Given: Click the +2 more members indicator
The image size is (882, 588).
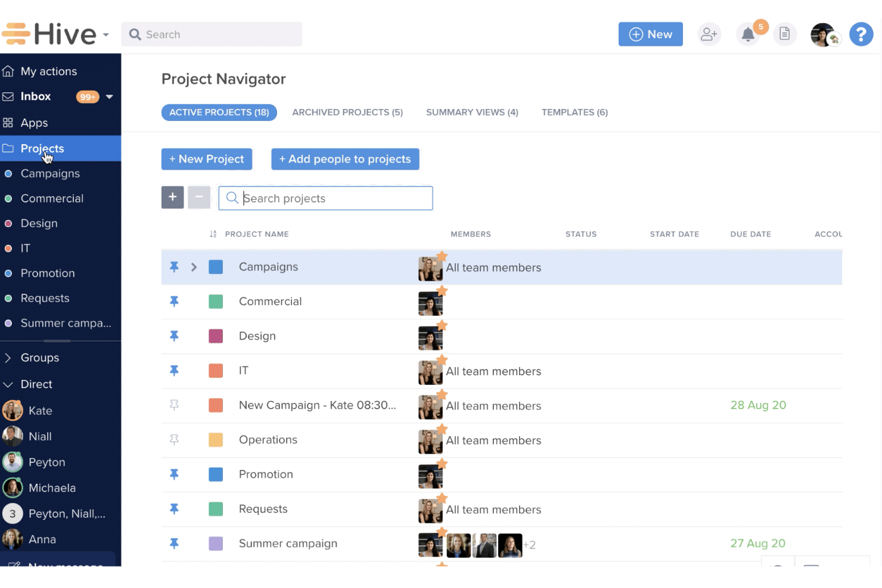Looking at the screenshot, I should coord(529,545).
